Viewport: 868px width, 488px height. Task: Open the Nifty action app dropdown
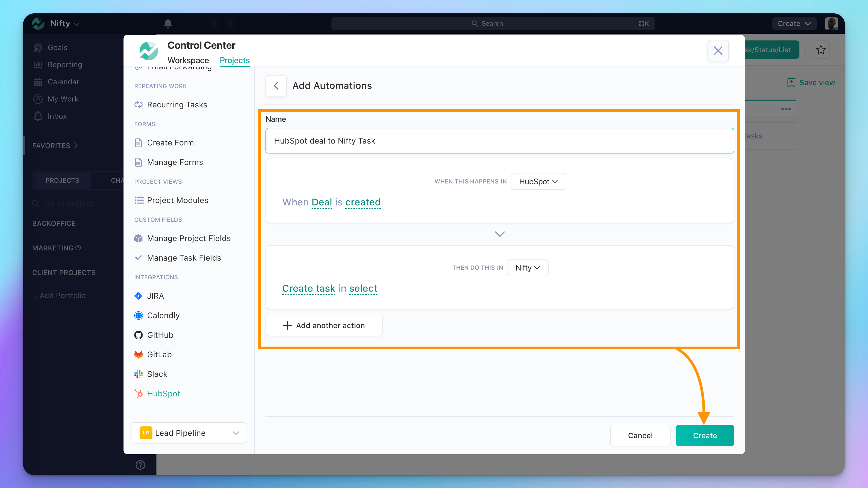point(527,268)
